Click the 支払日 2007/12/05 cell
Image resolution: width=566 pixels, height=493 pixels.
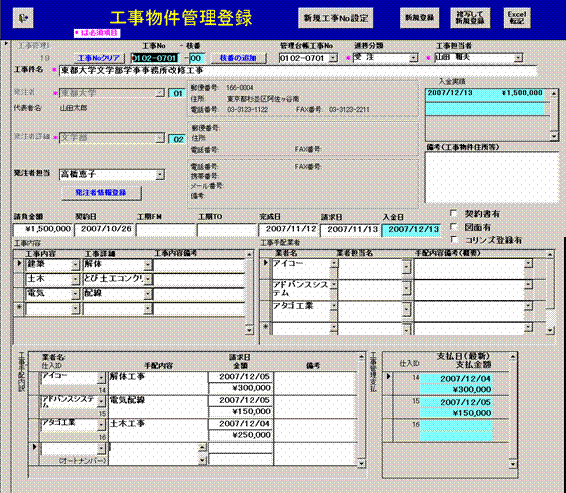tap(456, 402)
